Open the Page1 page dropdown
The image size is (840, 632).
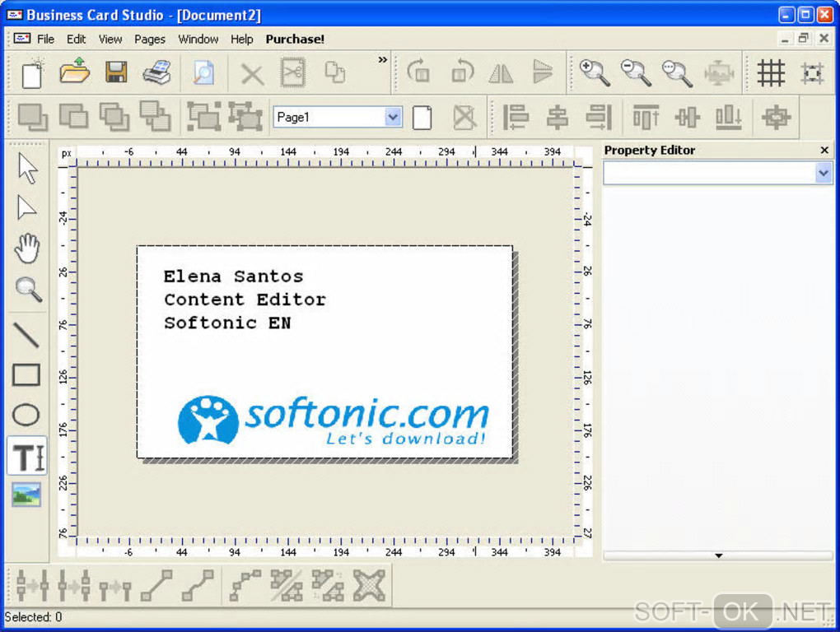393,117
